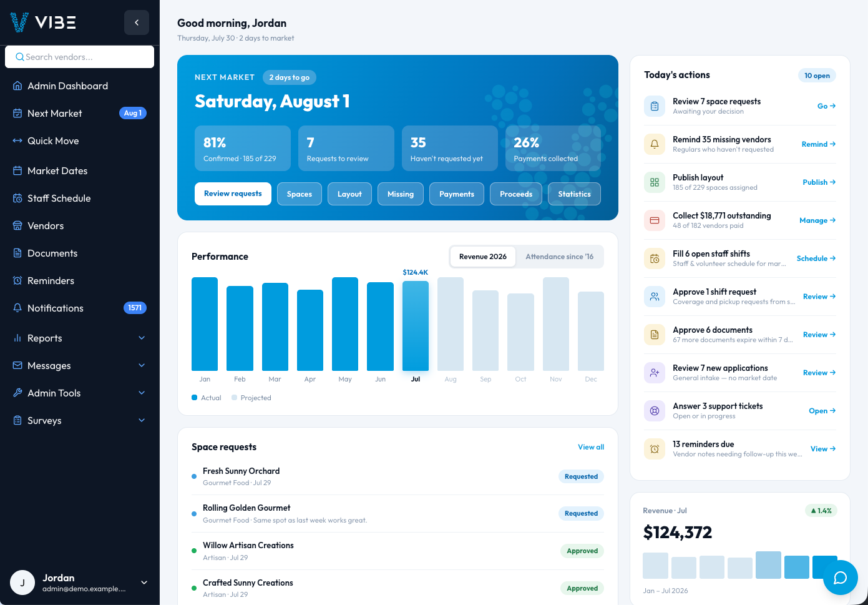Click the Quick Move arrows icon

(17, 141)
